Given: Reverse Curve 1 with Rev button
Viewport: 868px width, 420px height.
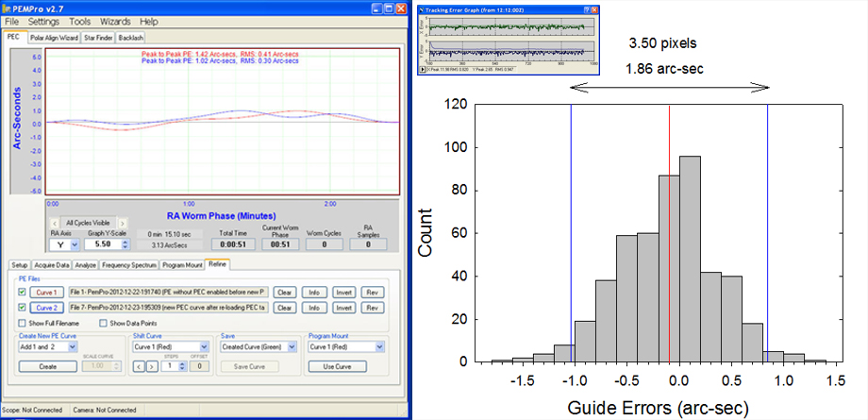Looking at the screenshot, I should (x=373, y=292).
